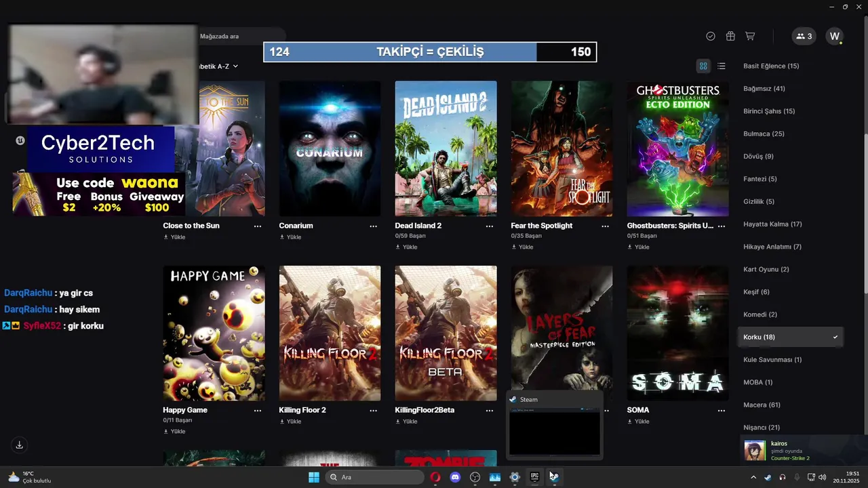This screenshot has height=488, width=868.
Task: Open Opera from the taskbar
Action: (435, 477)
